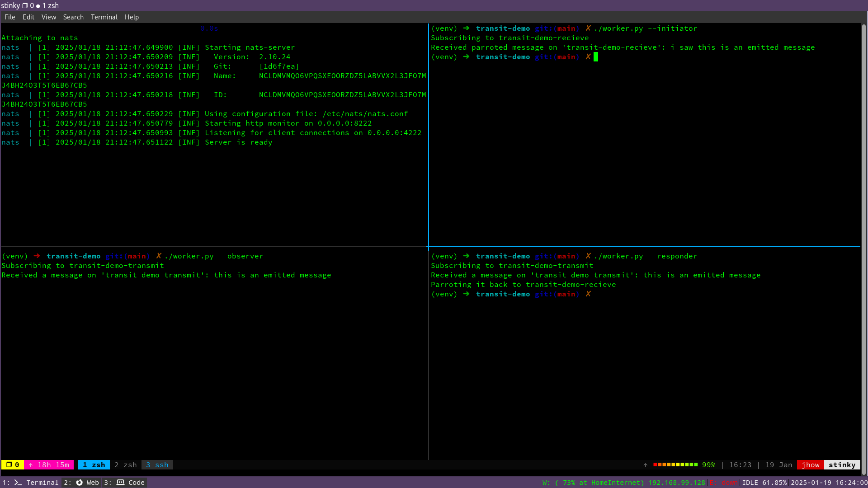Click the IP address 192.168.99.128
Image resolution: width=868 pixels, height=488 pixels.
pyautogui.click(x=676, y=483)
